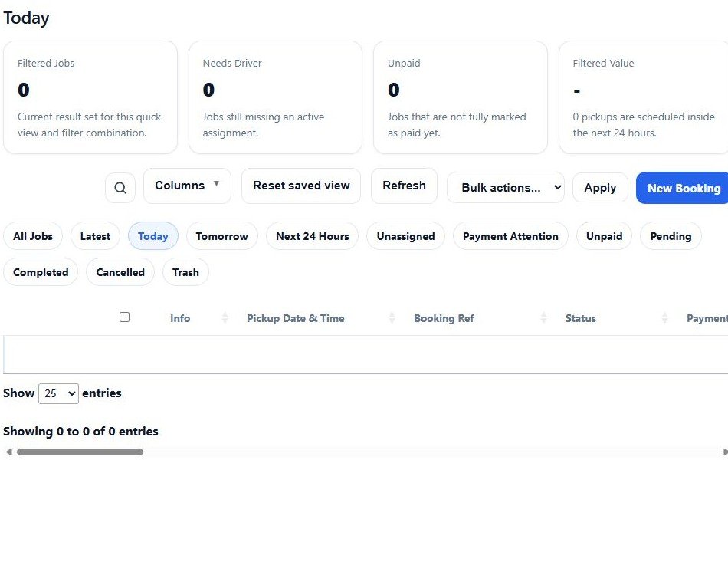Show Pending jobs
The image size is (728, 575).
point(671,236)
